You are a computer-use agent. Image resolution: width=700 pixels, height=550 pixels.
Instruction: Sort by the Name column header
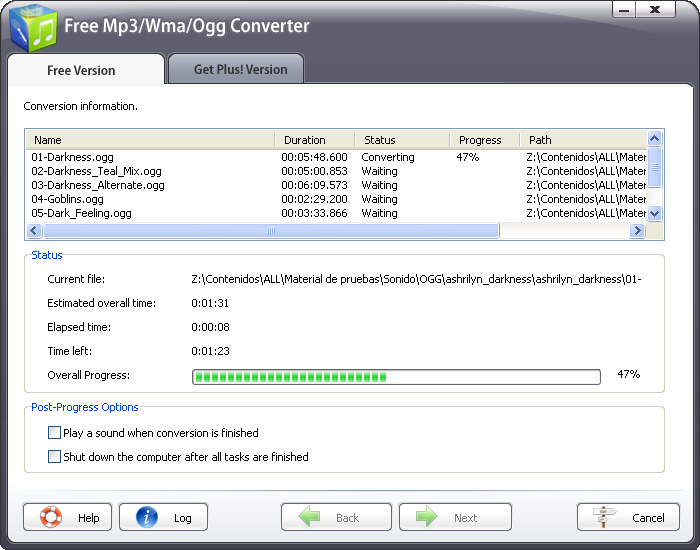click(x=150, y=140)
